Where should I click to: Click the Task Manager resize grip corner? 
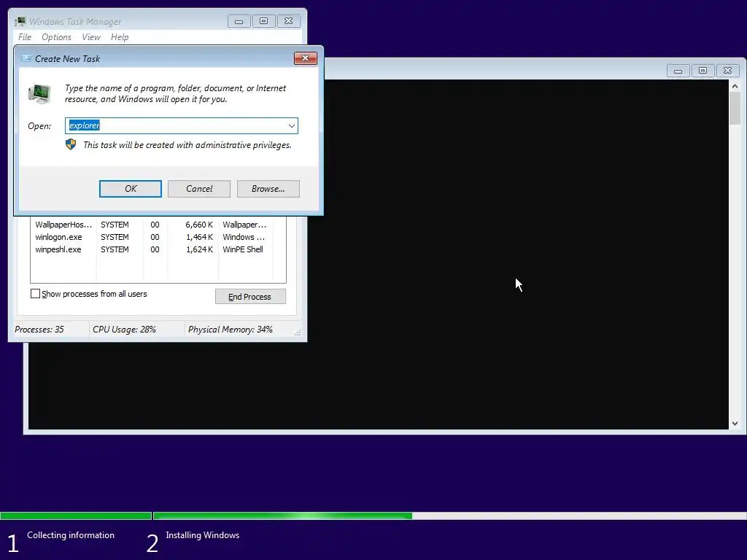(x=298, y=332)
